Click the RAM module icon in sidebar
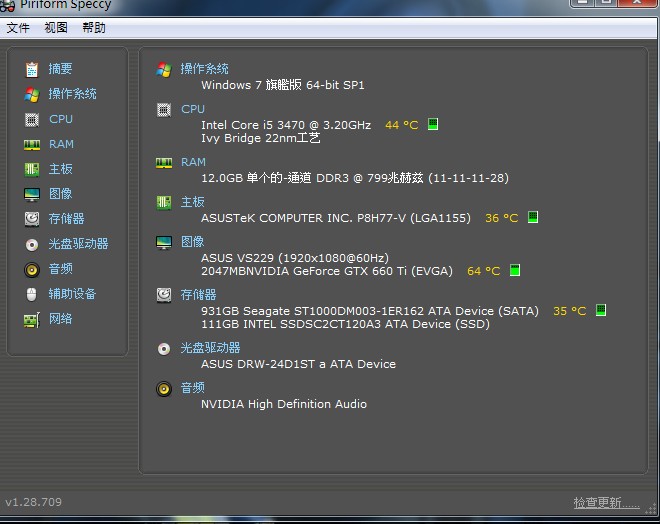 tap(32, 145)
